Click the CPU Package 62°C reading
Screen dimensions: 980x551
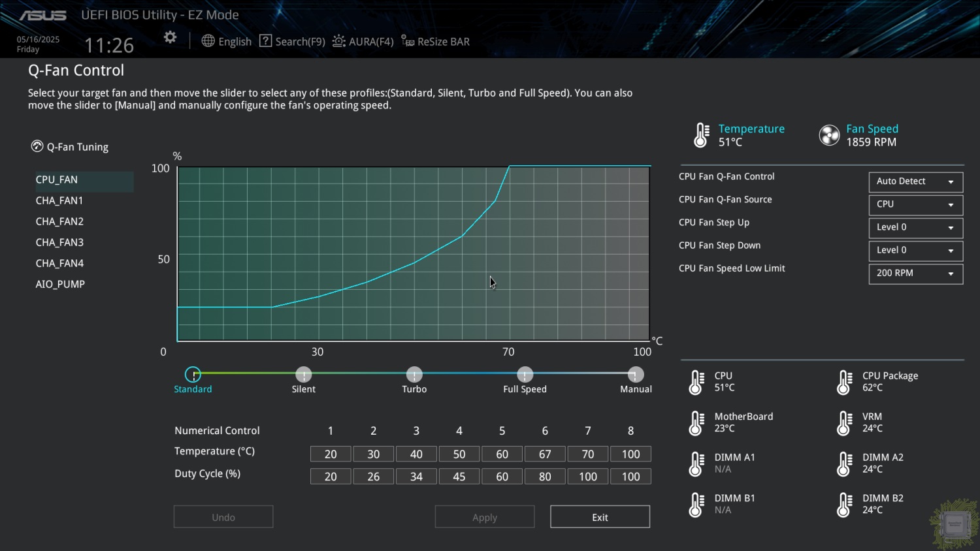tap(872, 388)
